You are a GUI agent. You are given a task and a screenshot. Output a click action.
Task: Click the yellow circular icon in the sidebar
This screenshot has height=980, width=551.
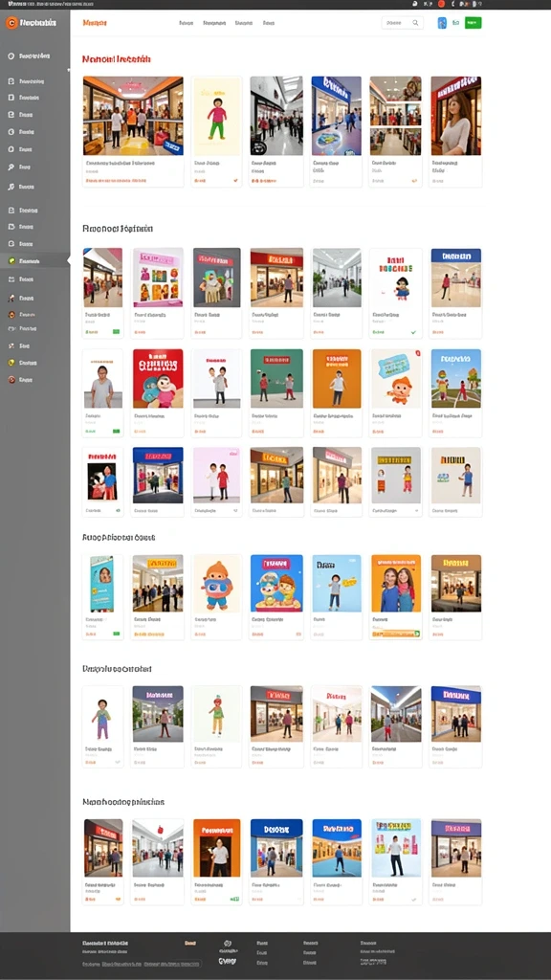(x=11, y=363)
